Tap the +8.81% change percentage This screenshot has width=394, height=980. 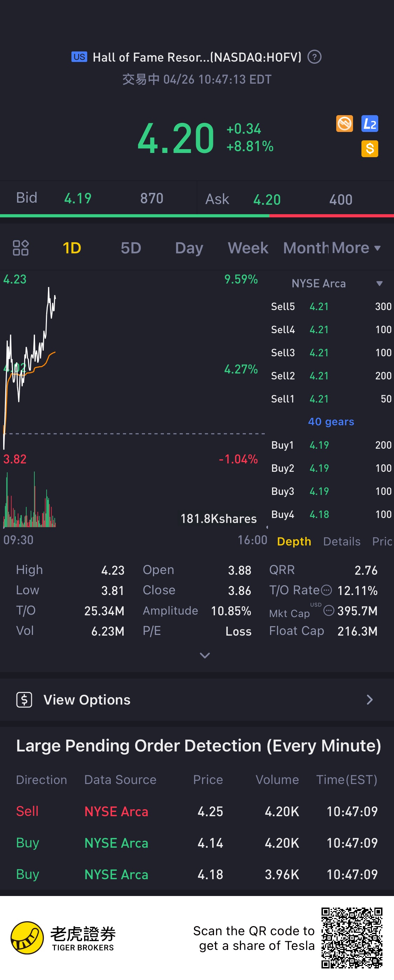[x=250, y=146]
